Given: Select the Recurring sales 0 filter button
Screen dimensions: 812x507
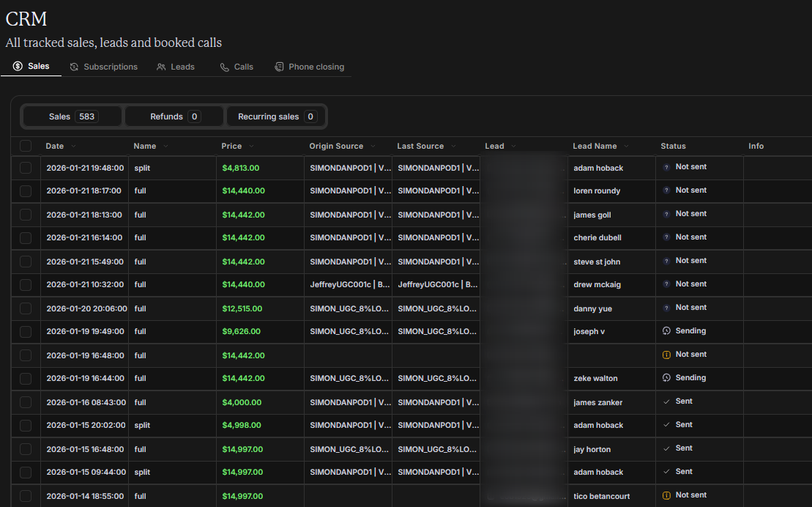Looking at the screenshot, I should 276,116.
